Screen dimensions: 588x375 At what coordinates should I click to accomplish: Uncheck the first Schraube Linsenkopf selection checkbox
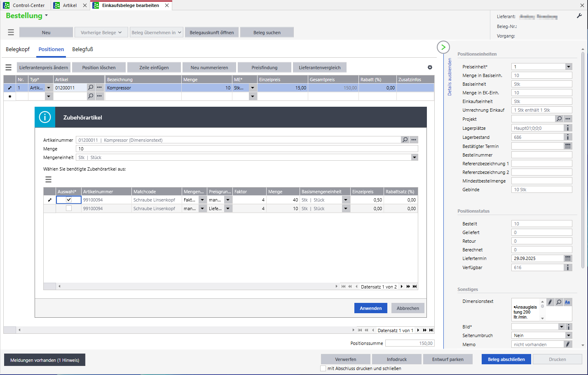coord(69,200)
